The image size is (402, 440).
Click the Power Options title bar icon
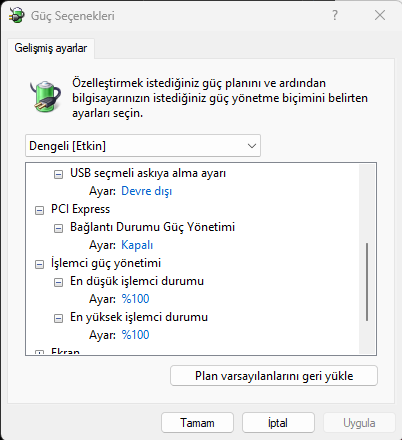coord(17,15)
